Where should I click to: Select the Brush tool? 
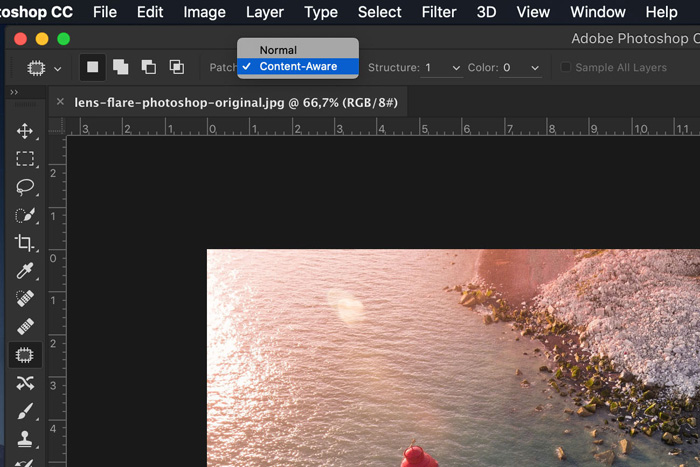(x=25, y=411)
